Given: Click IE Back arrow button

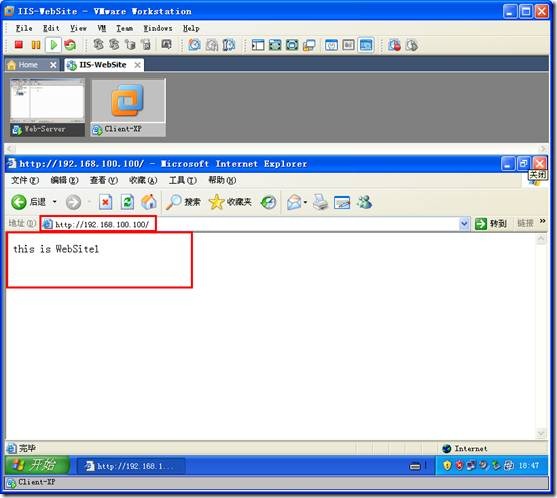Looking at the screenshot, I should (19, 202).
